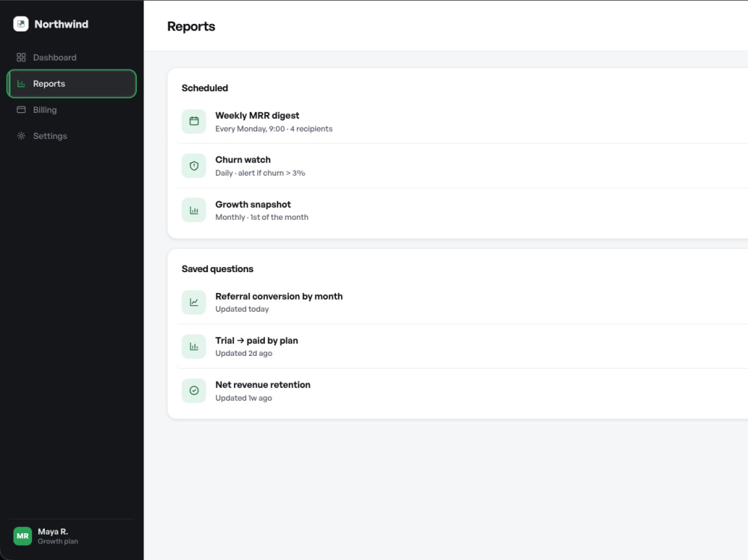Image resolution: width=748 pixels, height=560 pixels.
Task: Click the Northwind logo icon
Action: 21,24
